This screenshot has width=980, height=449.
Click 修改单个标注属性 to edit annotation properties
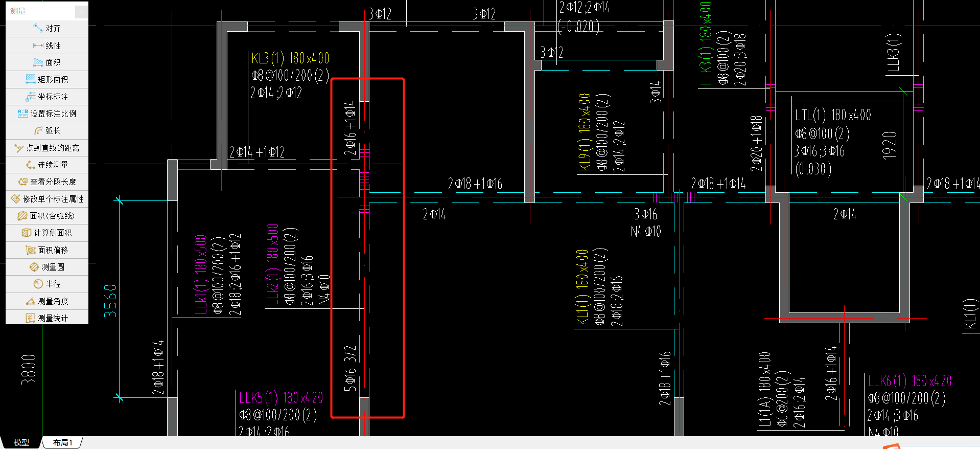[x=47, y=199]
